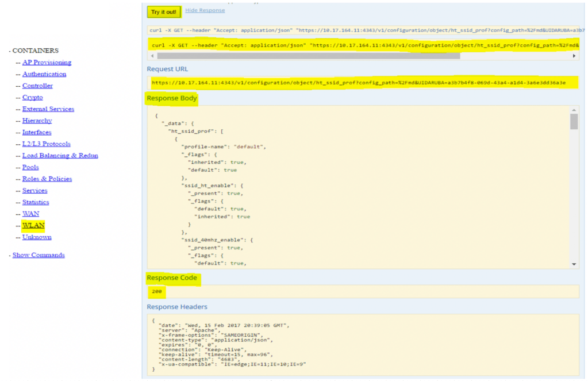Click the Hide Response link
This screenshot has height=381, width=588.
click(205, 10)
